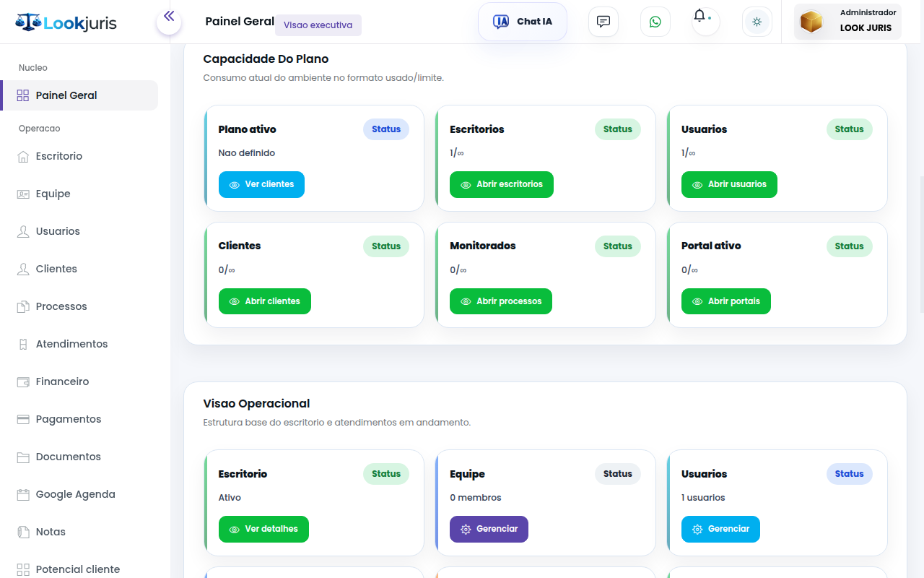This screenshot has width=924, height=578.
Task: Click Status badge on Plano ativo card
Action: tap(385, 129)
